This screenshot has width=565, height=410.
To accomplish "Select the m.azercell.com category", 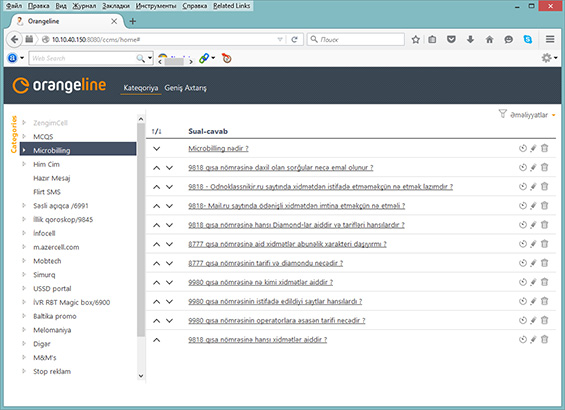I will pyautogui.click(x=56, y=247).
